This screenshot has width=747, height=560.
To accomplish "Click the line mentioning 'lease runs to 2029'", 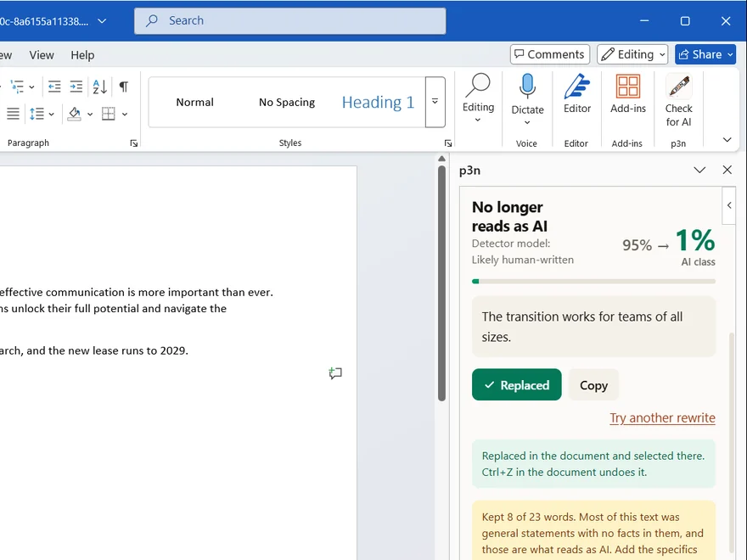I will click(x=94, y=350).
